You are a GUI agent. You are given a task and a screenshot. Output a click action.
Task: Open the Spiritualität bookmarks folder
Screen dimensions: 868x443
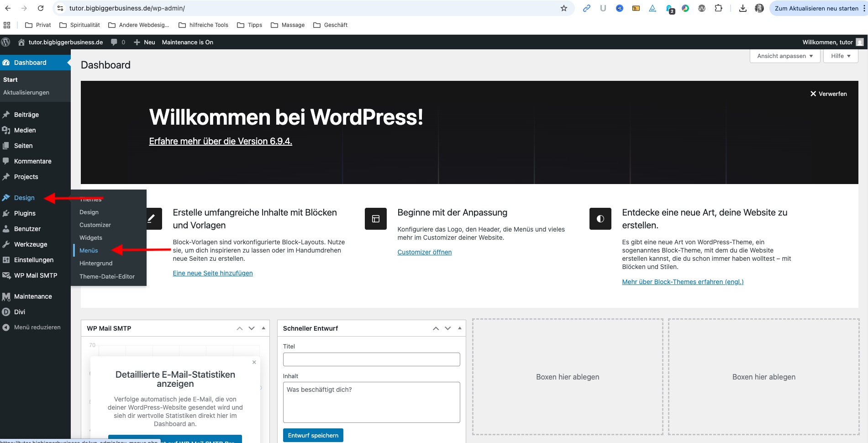(80, 25)
